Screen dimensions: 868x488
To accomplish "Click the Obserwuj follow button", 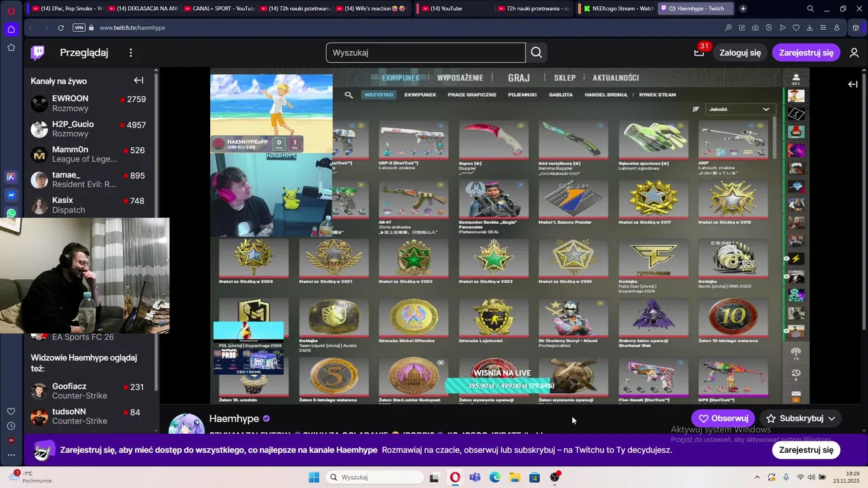I will 723,418.
